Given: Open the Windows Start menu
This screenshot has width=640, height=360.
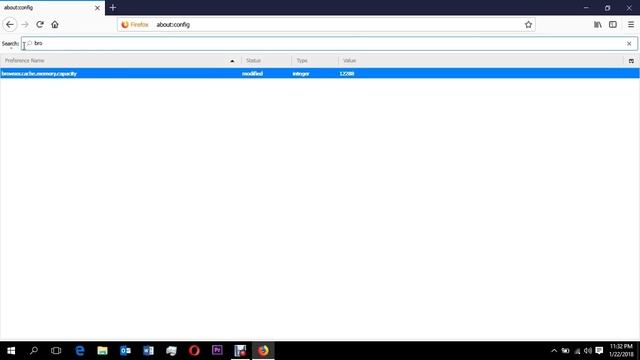Looking at the screenshot, I should coord(11,351).
